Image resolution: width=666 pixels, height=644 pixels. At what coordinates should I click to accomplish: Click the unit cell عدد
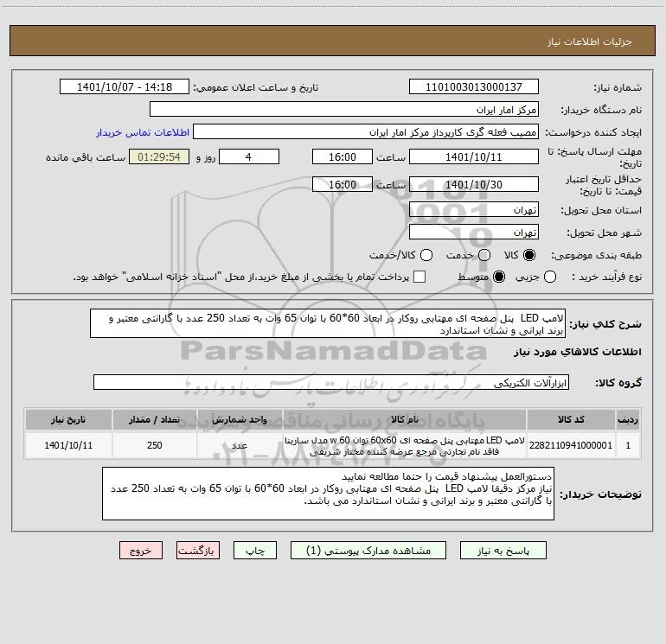pos(240,445)
